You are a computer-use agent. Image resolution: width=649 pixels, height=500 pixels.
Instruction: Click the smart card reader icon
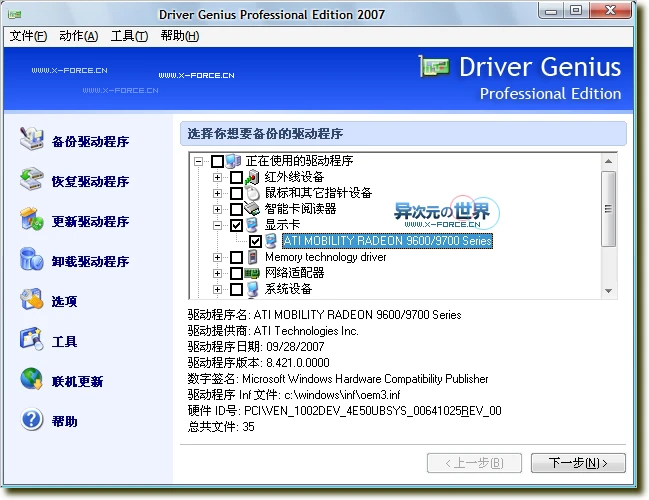(x=252, y=209)
